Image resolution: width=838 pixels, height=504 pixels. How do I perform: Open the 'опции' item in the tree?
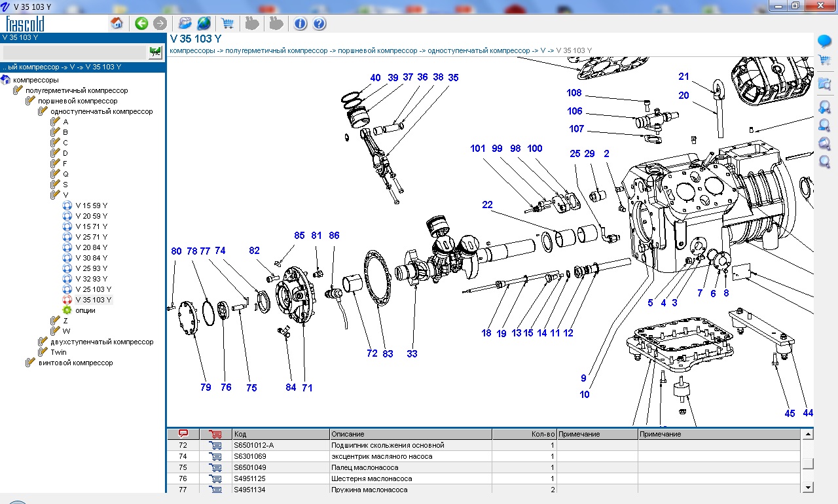pos(85,310)
